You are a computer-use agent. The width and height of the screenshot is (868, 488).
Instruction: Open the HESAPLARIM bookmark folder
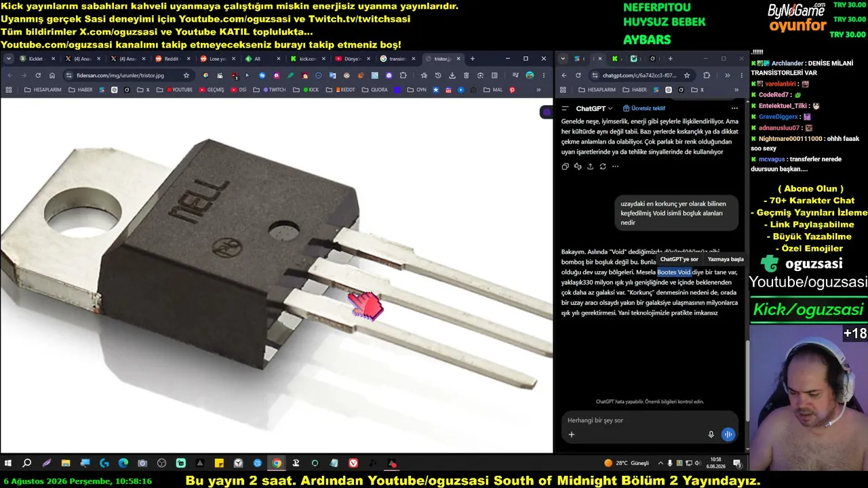44,89
